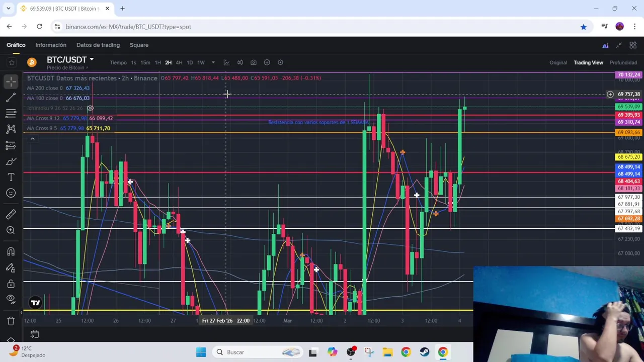The width and height of the screenshot is (644, 362).
Task: Select the trend line drawing tool
Action: point(11,97)
